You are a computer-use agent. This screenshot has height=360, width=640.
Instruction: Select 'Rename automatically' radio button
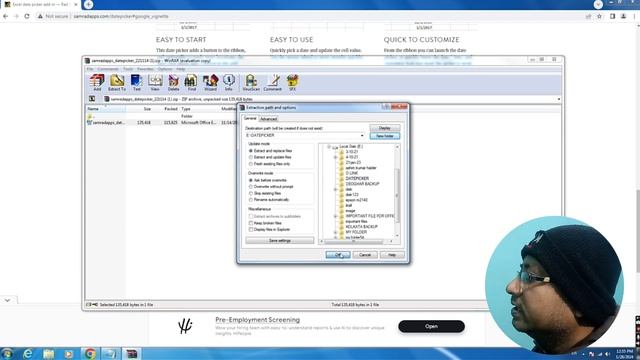click(251, 200)
